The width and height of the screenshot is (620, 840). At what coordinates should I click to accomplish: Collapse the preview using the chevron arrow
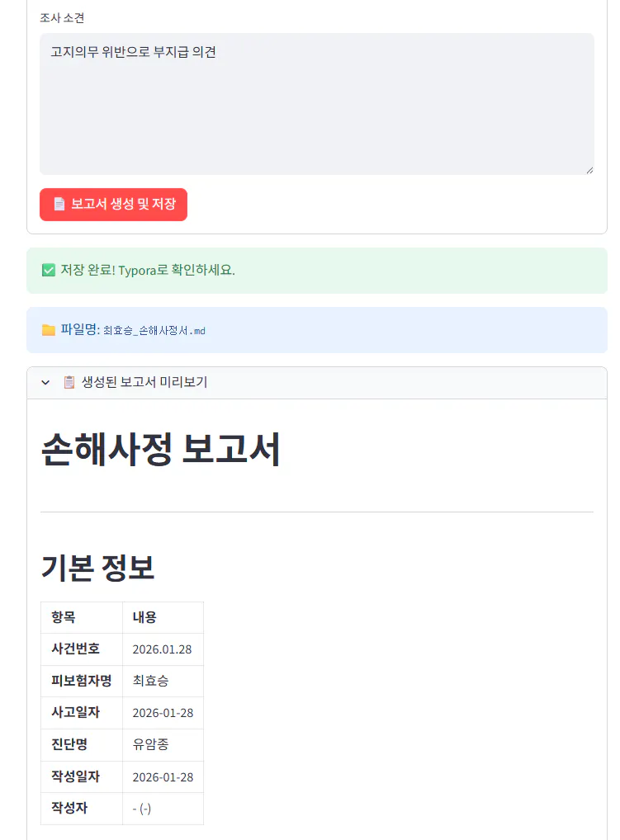tap(46, 383)
